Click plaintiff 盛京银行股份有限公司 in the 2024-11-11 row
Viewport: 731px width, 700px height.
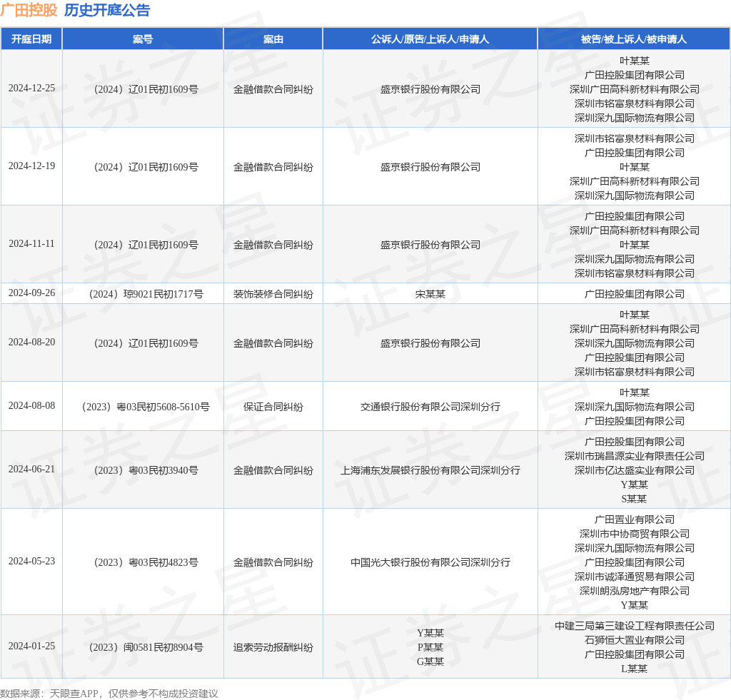pos(430,245)
